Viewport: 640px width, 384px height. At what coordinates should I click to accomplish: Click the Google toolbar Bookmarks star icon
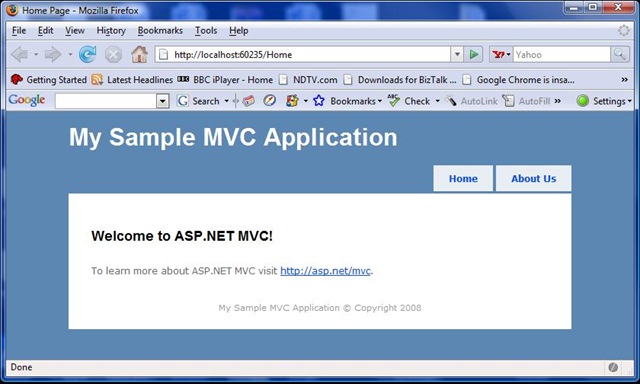pyautogui.click(x=319, y=101)
